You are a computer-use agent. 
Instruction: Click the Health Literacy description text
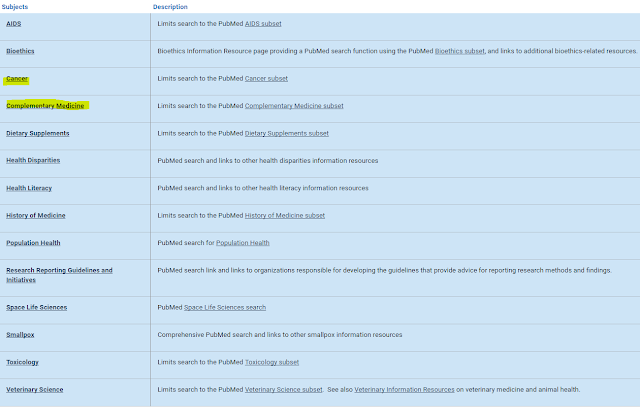coord(263,188)
